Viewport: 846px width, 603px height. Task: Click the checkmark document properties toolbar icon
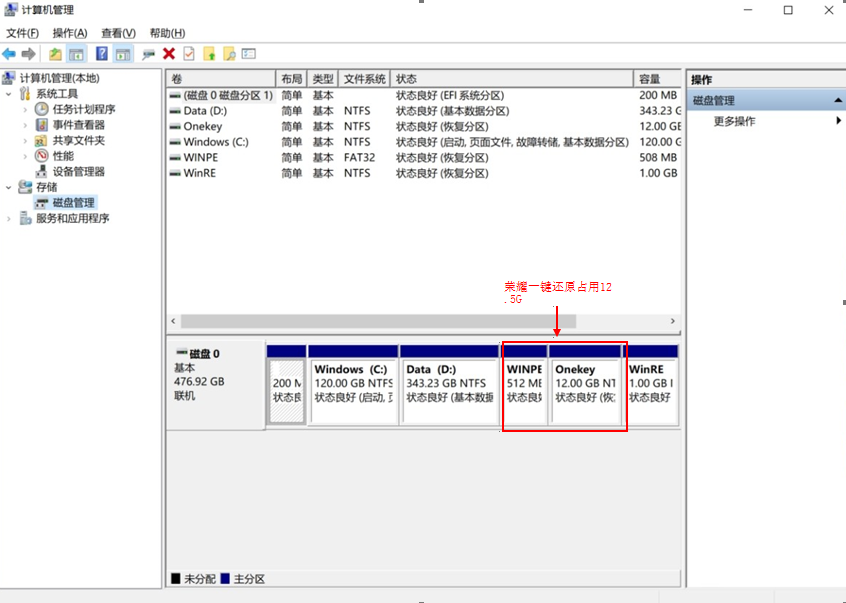pos(189,54)
